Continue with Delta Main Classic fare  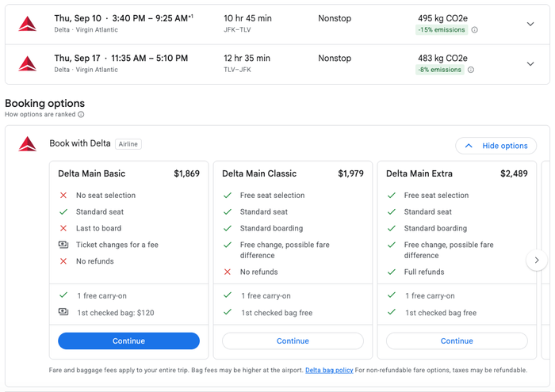pyautogui.click(x=293, y=341)
